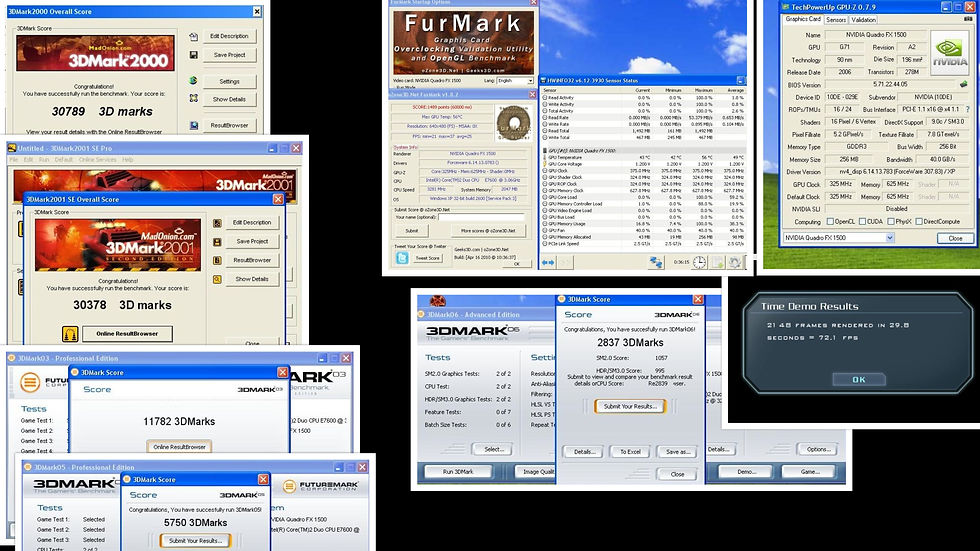
Task: Click Details button in 3DMark06 Score dialog
Action: (x=584, y=452)
